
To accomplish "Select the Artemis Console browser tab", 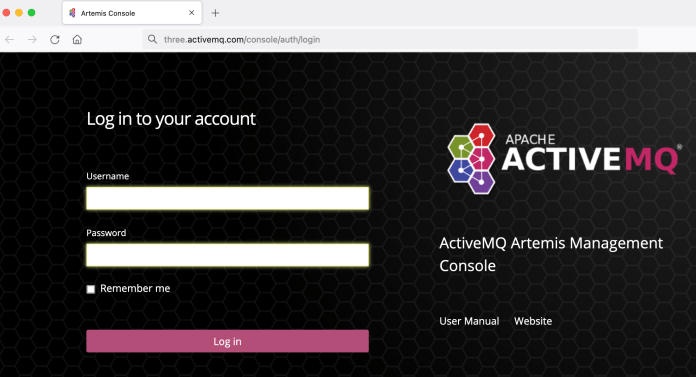I will click(132, 13).
